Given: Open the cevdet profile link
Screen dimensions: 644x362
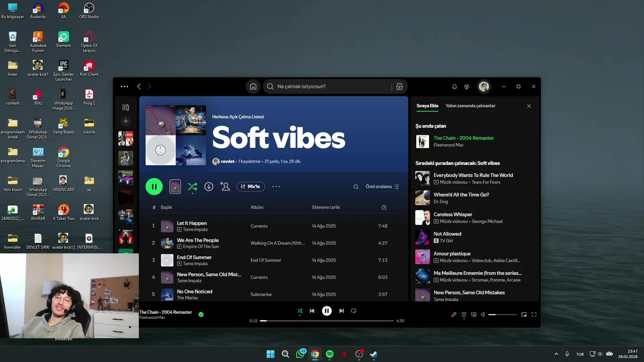Looking at the screenshot, I should click(x=227, y=161).
